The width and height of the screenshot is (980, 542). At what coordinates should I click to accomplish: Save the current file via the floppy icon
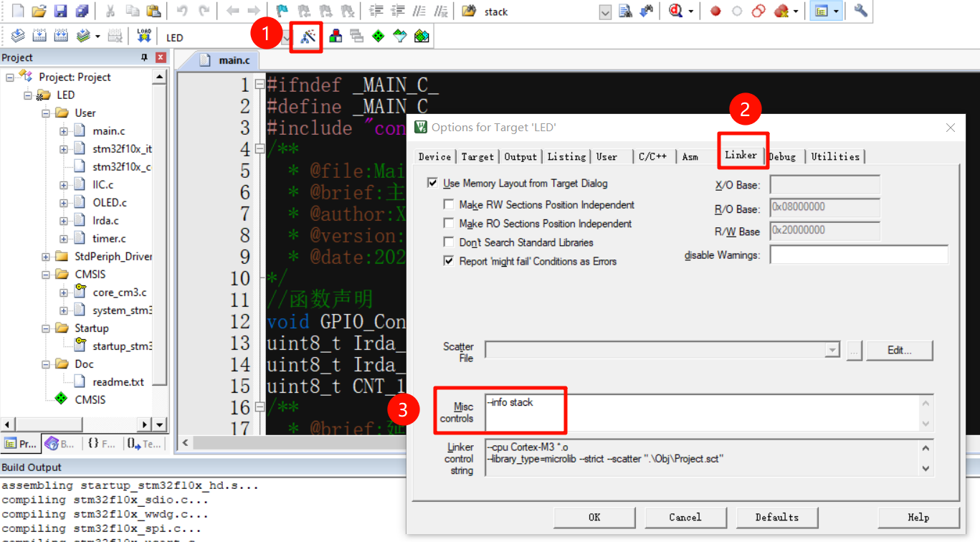(x=61, y=11)
